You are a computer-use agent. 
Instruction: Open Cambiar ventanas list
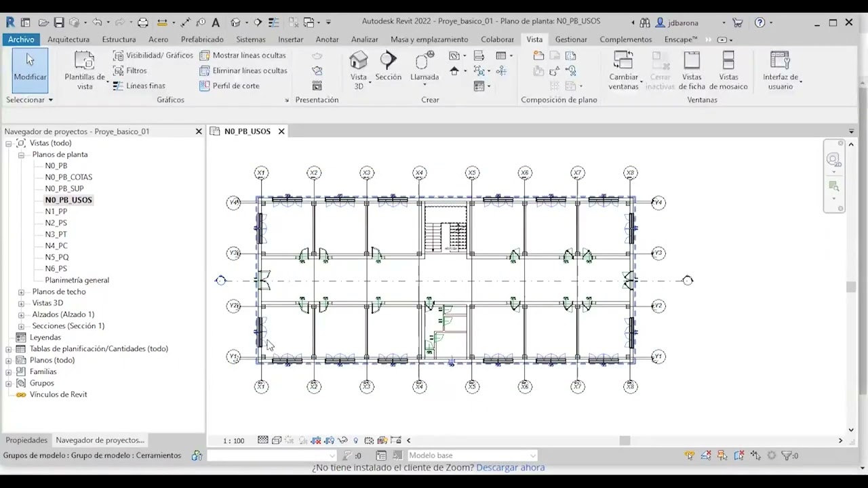tap(623, 70)
